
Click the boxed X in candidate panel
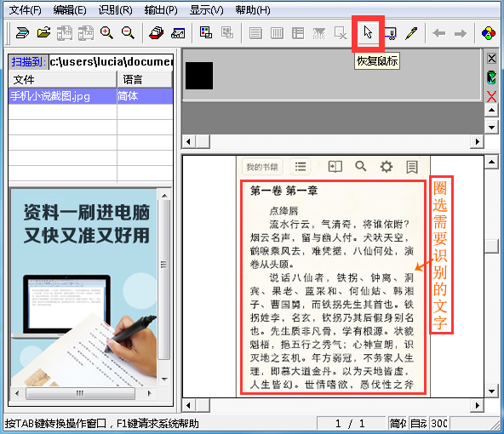pyautogui.click(x=491, y=59)
